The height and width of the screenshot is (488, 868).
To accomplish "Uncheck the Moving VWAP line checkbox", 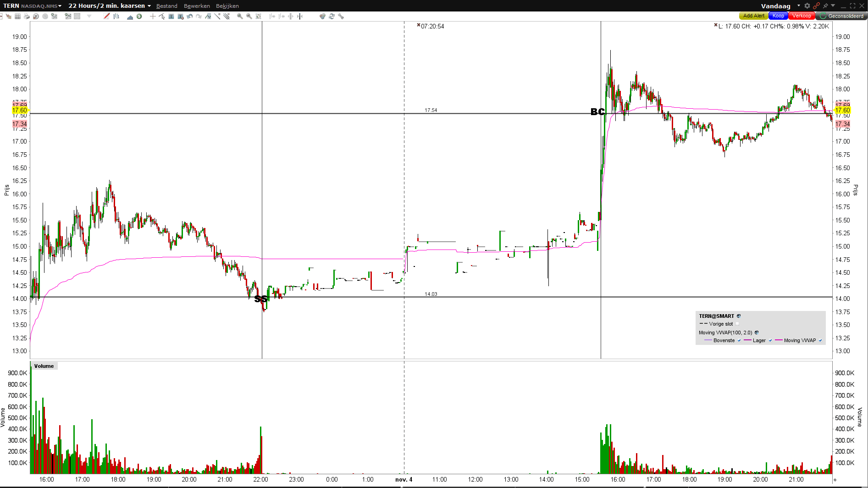I will tap(820, 340).
